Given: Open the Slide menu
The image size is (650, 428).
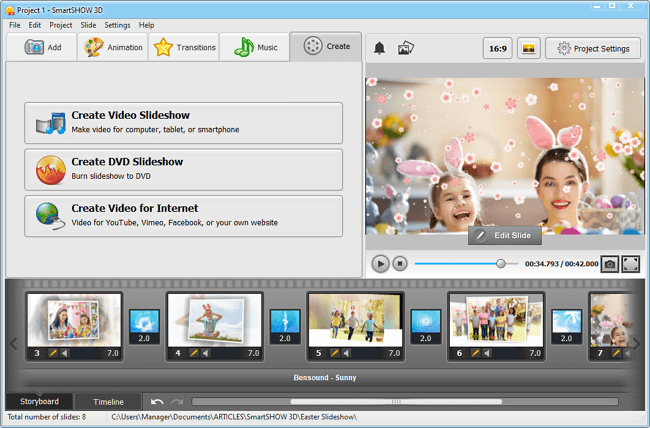Looking at the screenshot, I should coord(88,25).
